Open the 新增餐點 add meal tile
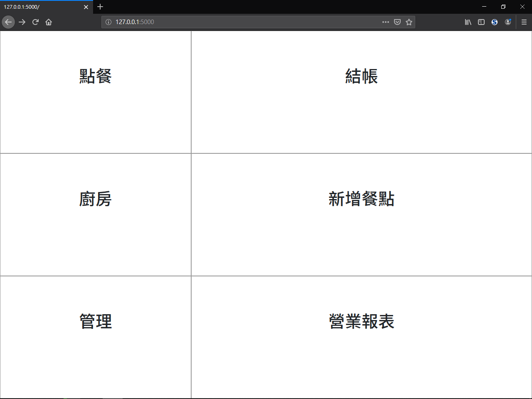 point(362,215)
